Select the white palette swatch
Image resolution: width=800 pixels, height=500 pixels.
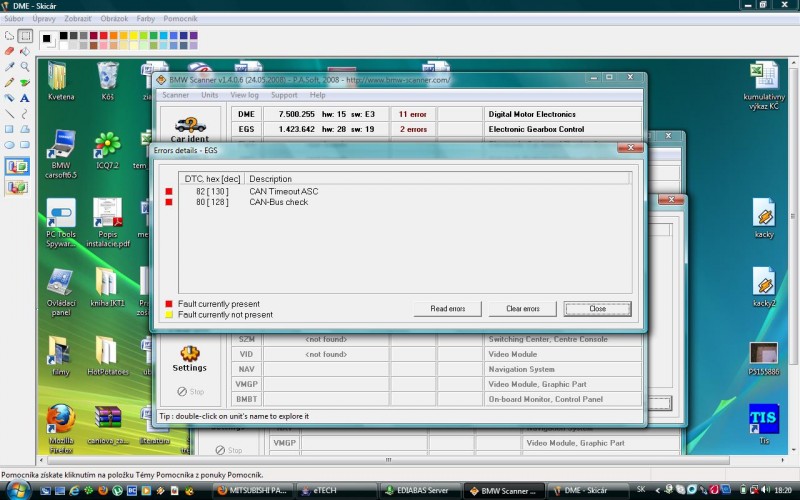tap(64, 45)
